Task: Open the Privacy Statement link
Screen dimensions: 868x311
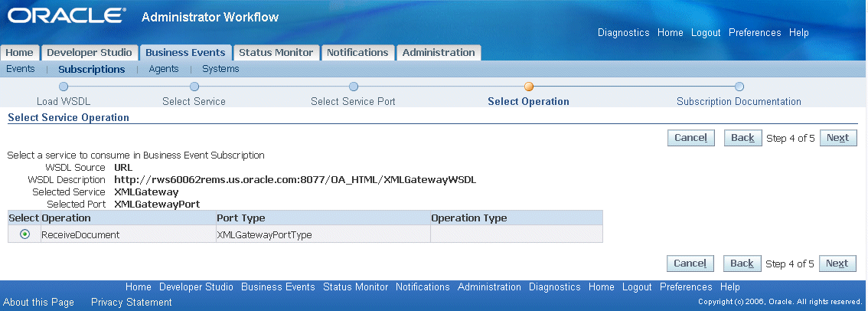Action: coord(131,302)
